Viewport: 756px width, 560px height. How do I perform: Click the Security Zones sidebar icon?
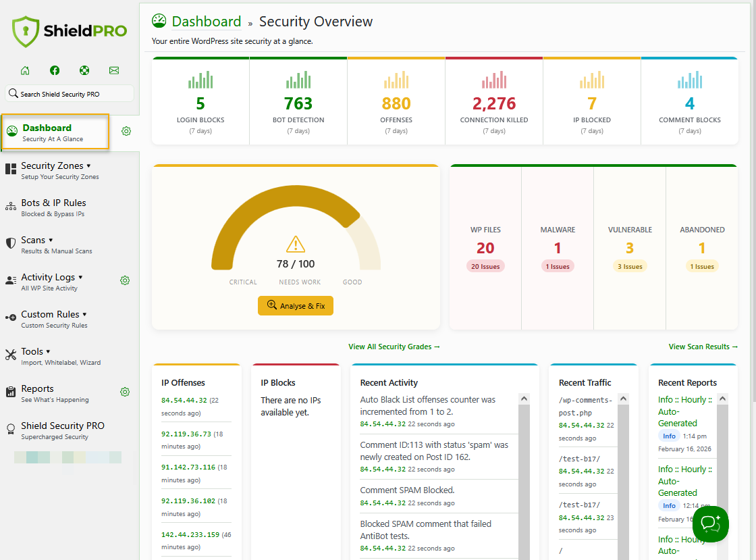[x=11, y=170]
